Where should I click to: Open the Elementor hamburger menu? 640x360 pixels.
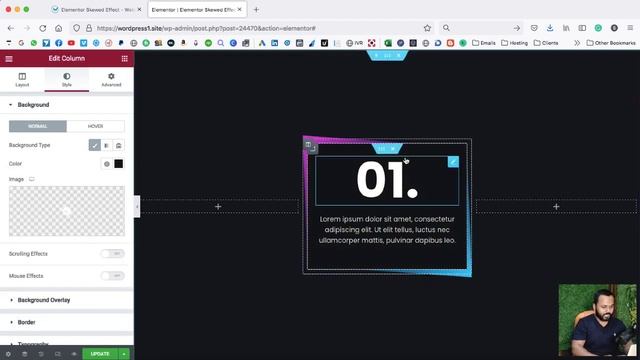9,59
